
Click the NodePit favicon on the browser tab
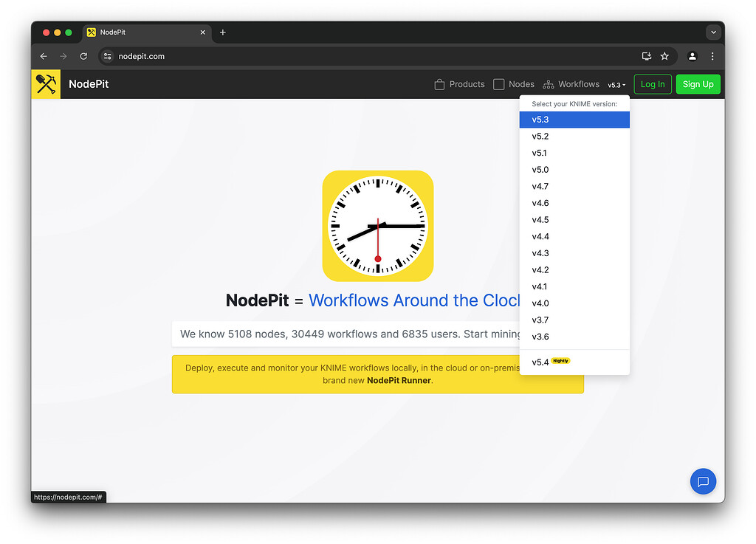[93, 32]
